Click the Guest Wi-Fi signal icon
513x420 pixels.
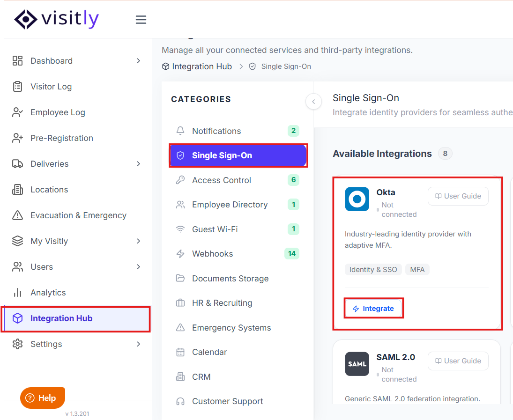(x=180, y=229)
